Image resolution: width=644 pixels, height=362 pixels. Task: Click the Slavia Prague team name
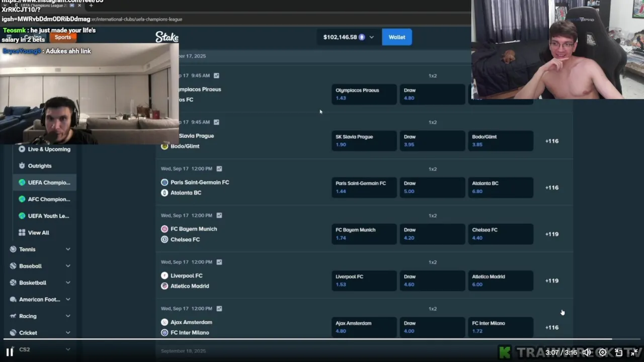[x=196, y=136]
